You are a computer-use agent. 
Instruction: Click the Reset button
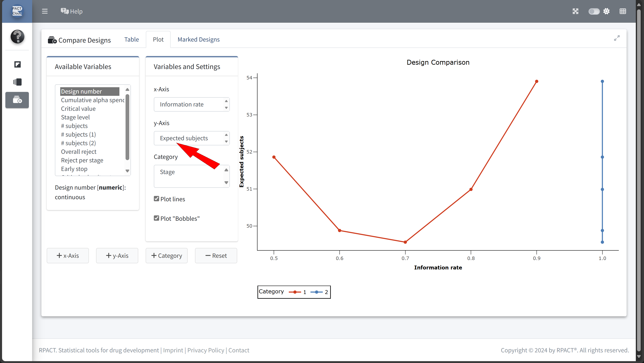[x=216, y=256]
